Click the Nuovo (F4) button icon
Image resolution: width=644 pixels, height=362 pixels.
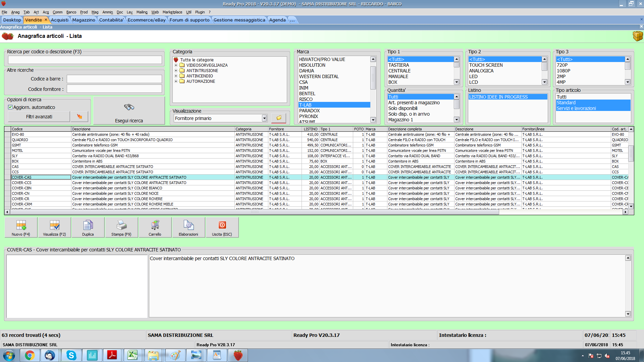click(x=21, y=225)
